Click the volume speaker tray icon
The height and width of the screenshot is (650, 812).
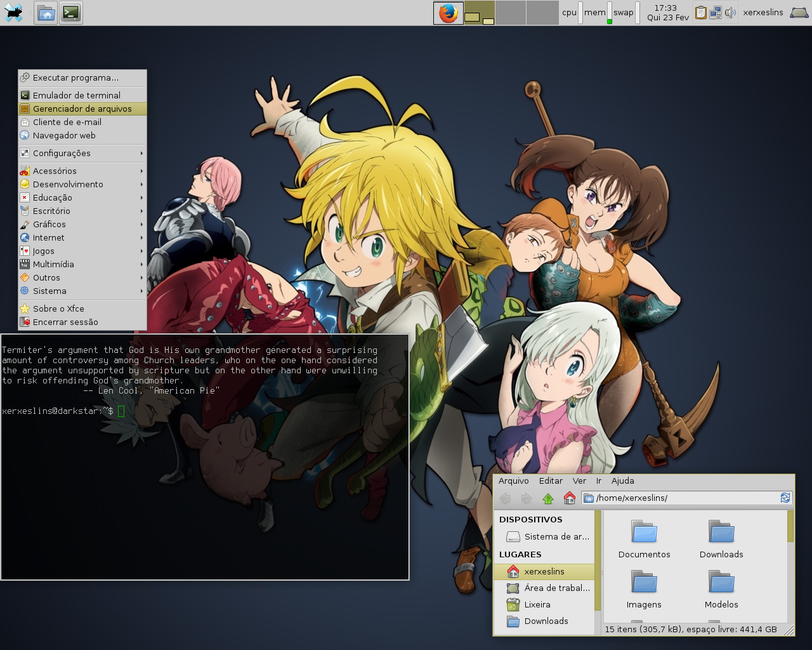(x=730, y=13)
